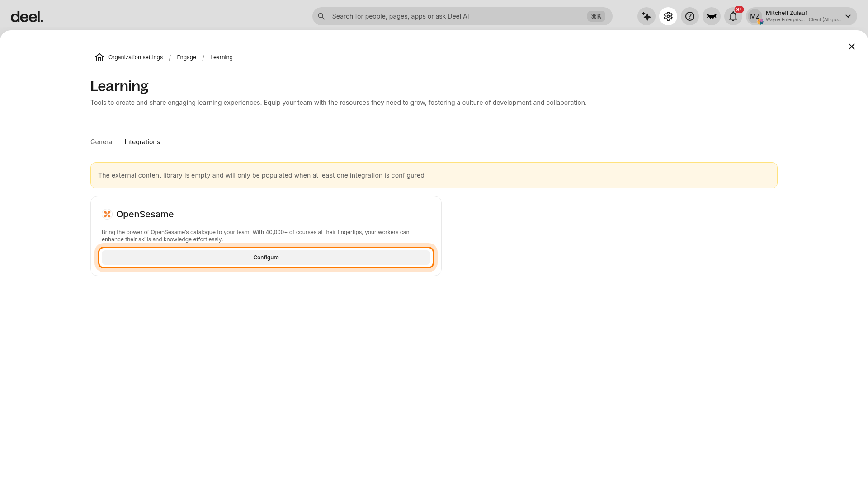Click the ⌘K shortcut badge

[596, 16]
